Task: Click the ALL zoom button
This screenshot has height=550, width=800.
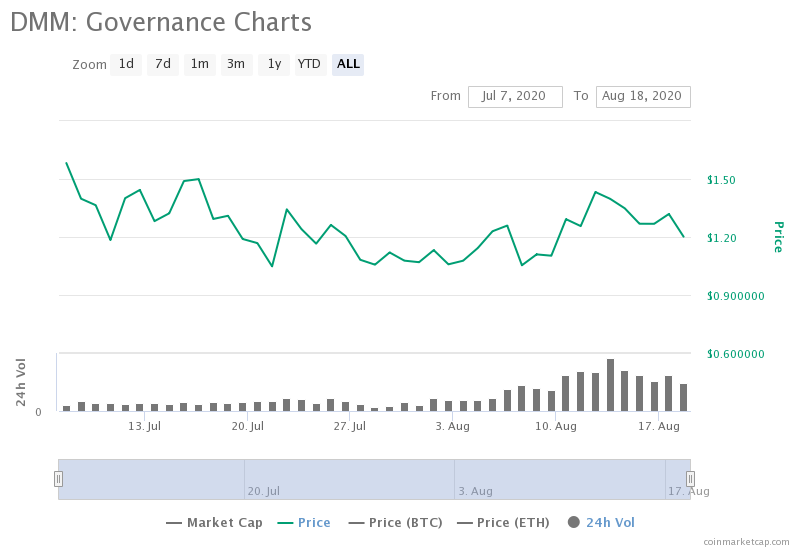Action: tap(348, 64)
